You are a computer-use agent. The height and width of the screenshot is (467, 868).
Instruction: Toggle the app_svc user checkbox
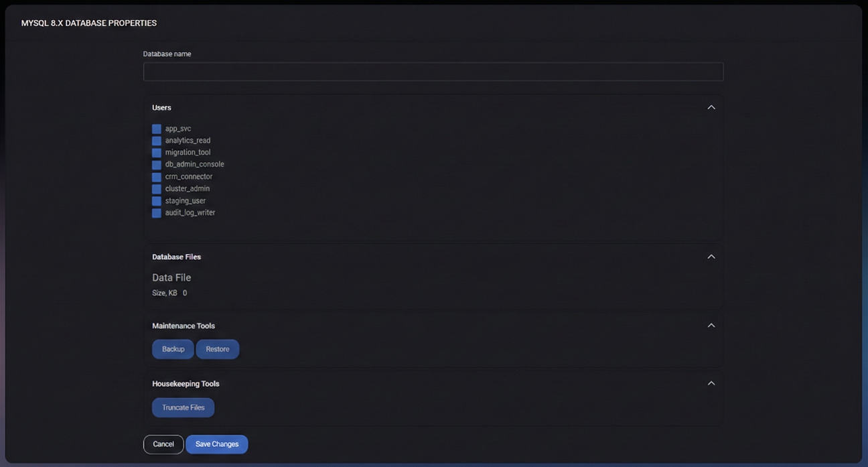click(x=156, y=129)
